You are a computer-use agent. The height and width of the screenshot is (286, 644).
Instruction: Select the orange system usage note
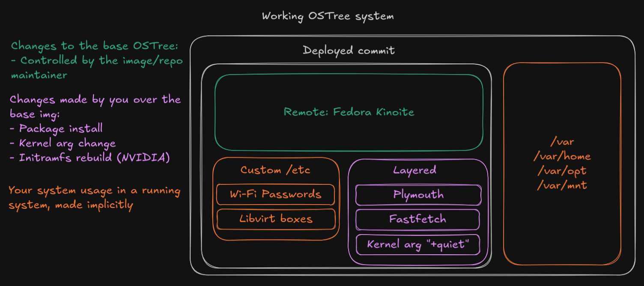pos(95,197)
